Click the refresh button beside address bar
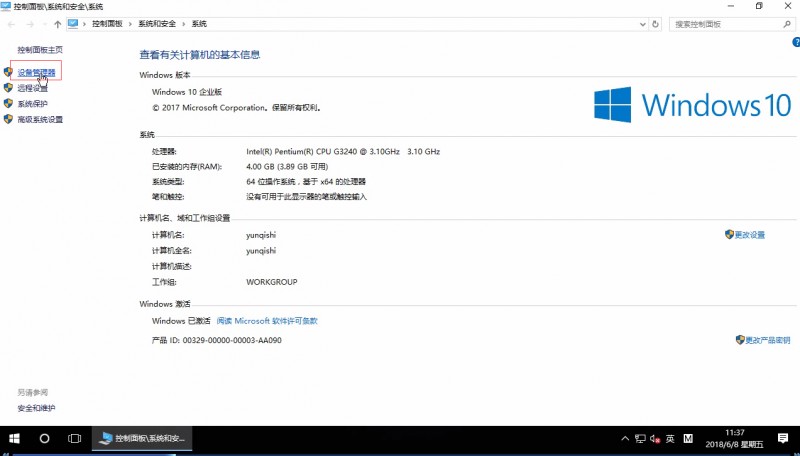The image size is (800, 456). point(656,24)
